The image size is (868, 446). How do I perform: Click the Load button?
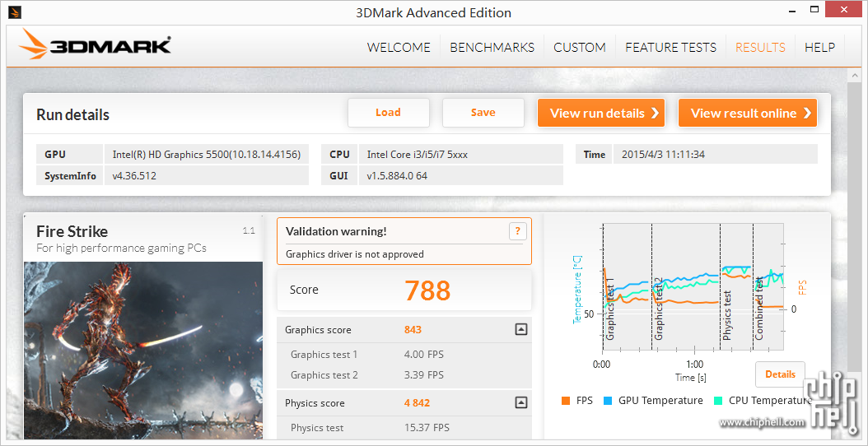[x=388, y=113]
